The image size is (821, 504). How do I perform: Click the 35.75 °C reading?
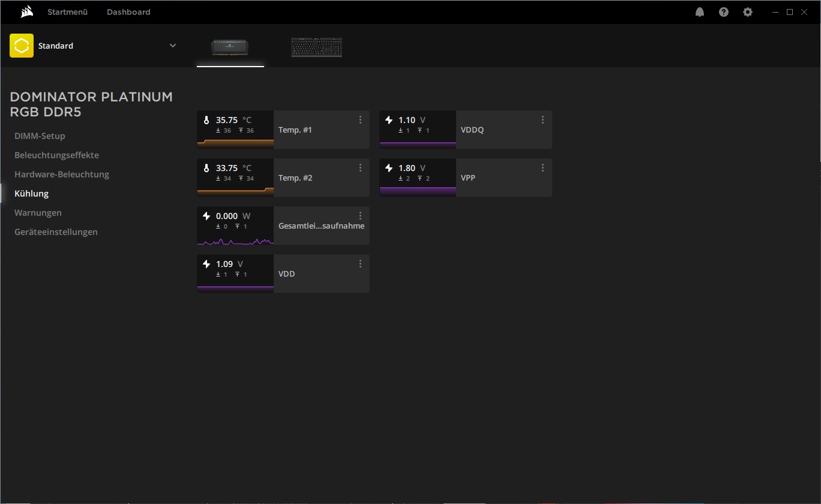(233, 120)
